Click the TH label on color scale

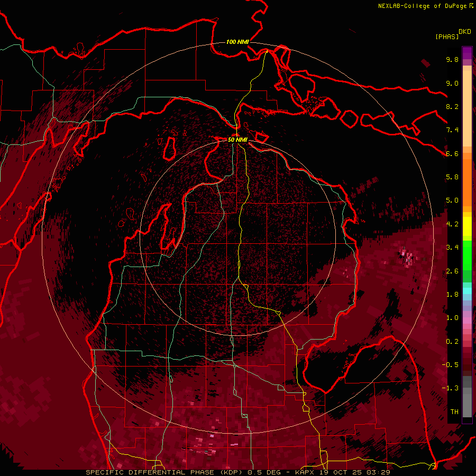click(x=454, y=412)
